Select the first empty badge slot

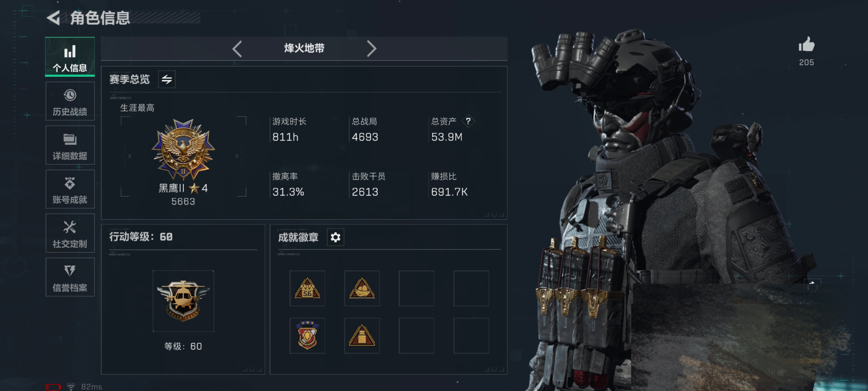pyautogui.click(x=416, y=289)
